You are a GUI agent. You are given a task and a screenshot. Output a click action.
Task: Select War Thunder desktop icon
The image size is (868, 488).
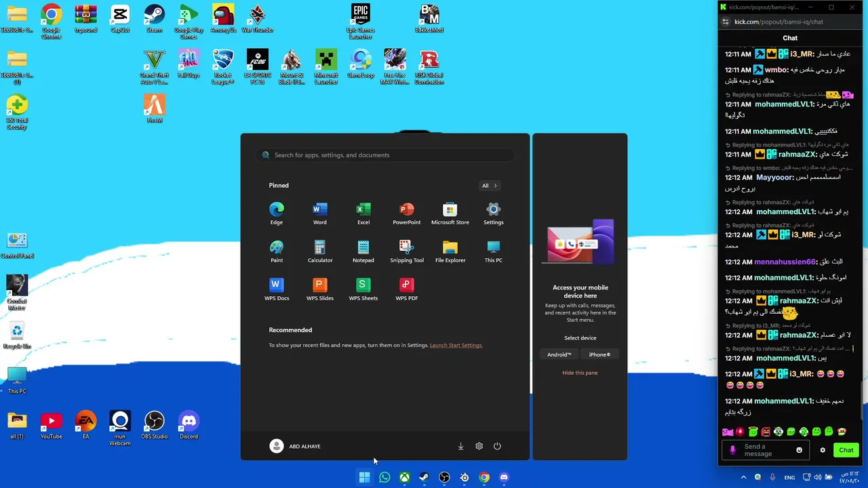(258, 19)
